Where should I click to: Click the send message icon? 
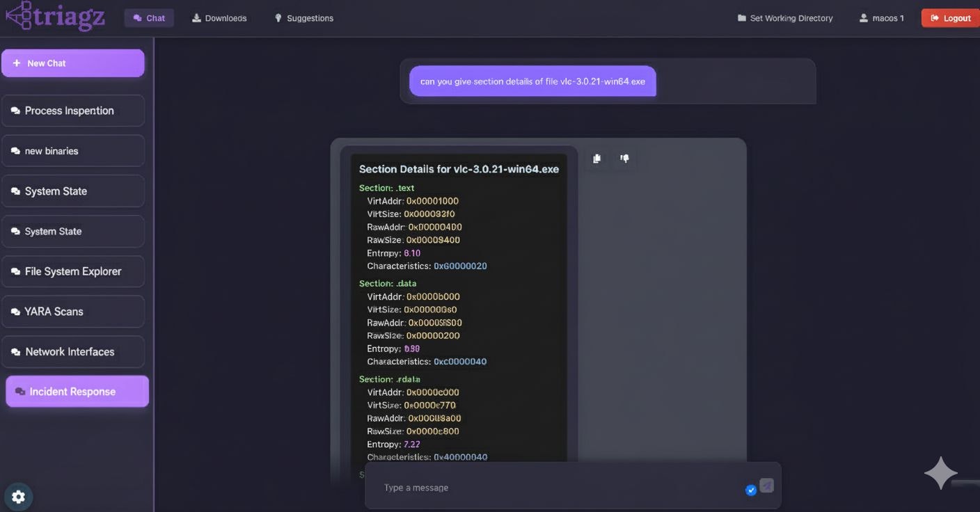tap(766, 486)
